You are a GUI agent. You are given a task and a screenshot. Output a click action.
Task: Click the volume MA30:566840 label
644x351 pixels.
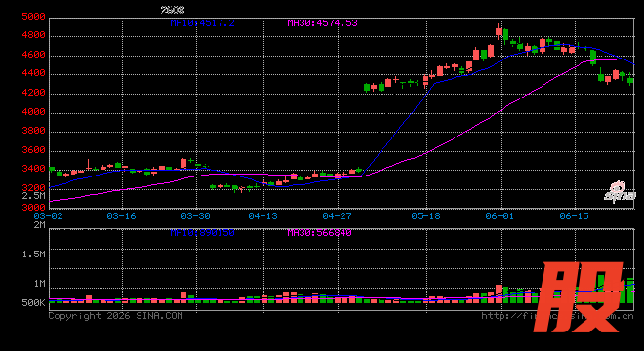click(x=319, y=233)
